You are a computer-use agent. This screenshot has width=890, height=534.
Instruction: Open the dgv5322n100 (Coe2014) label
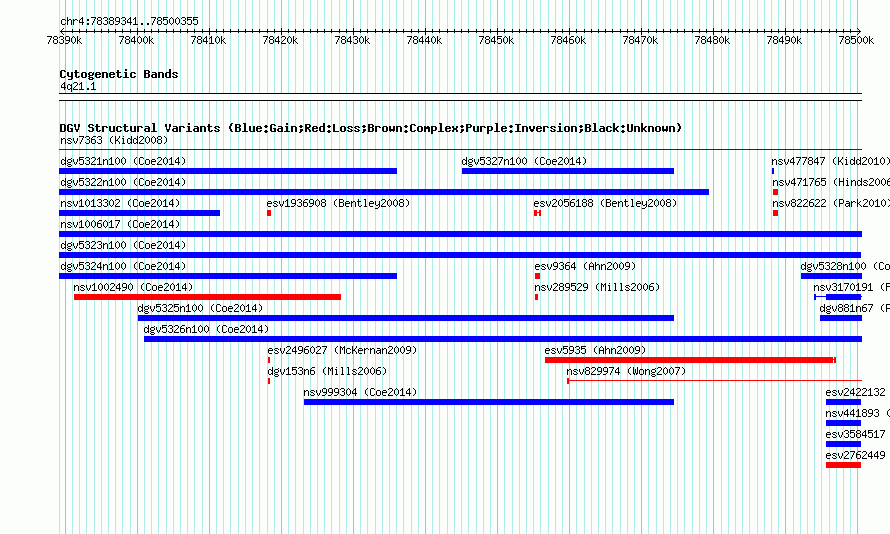coord(123,182)
